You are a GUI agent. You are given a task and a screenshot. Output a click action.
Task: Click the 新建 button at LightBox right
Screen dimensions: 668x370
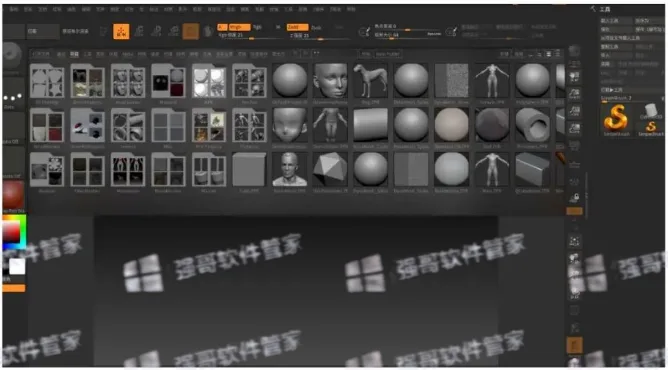click(x=504, y=54)
